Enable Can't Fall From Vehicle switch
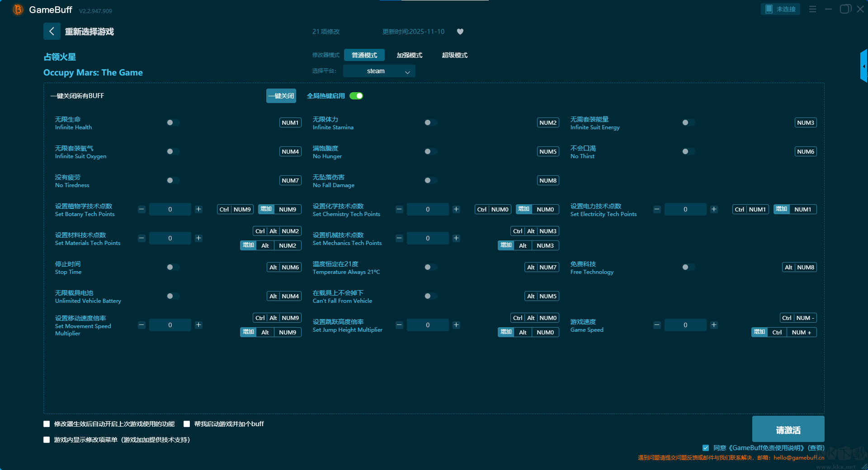The image size is (868, 470). pos(431,296)
